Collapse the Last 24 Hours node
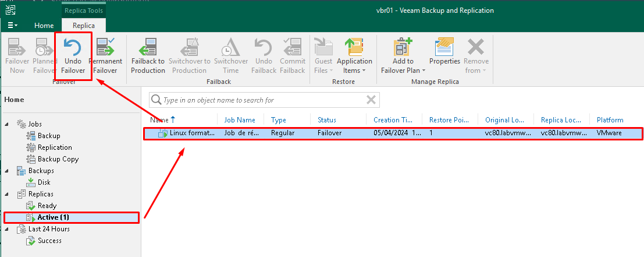This screenshot has width=644, height=257. click(x=6, y=229)
